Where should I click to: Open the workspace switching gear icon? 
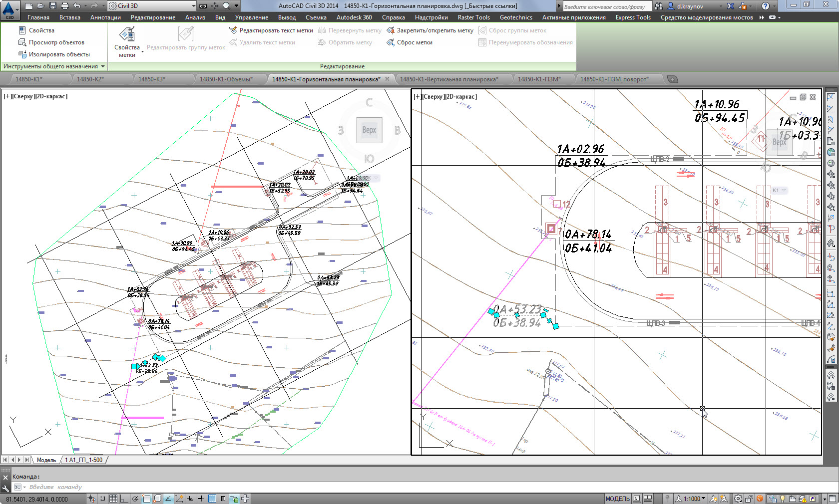(738, 499)
